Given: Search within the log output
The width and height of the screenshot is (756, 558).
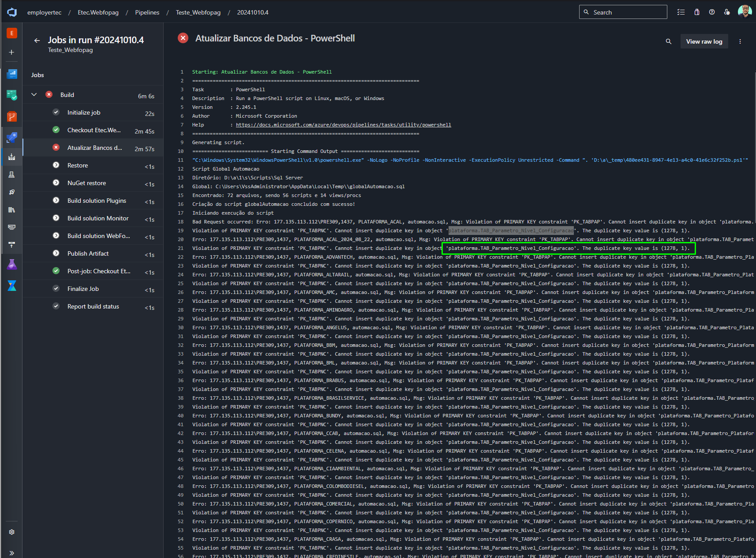Looking at the screenshot, I should 669,41.
